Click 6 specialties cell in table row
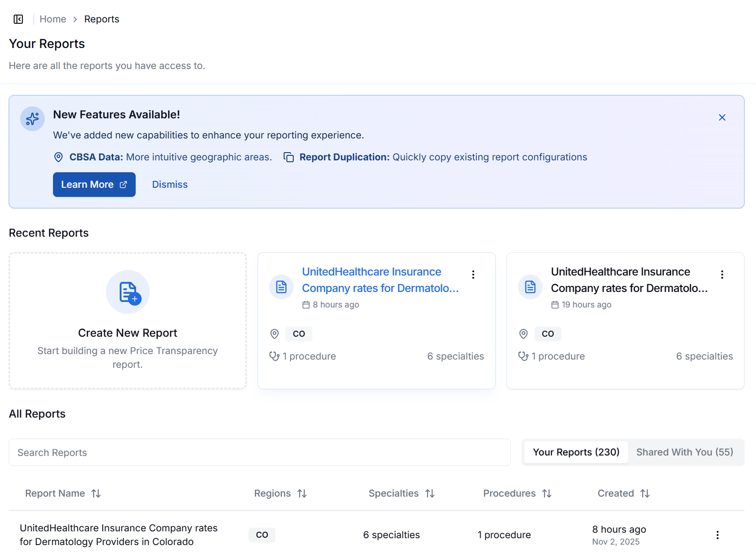 point(391,535)
